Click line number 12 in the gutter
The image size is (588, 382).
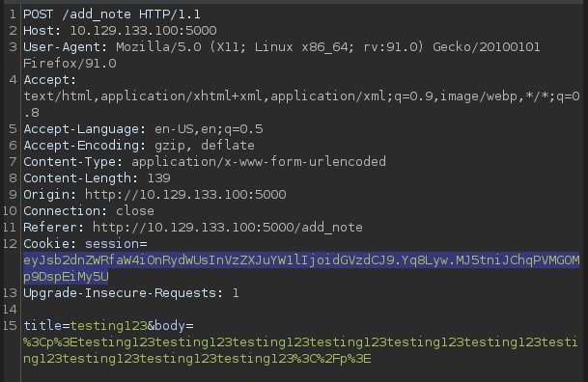(x=10, y=244)
